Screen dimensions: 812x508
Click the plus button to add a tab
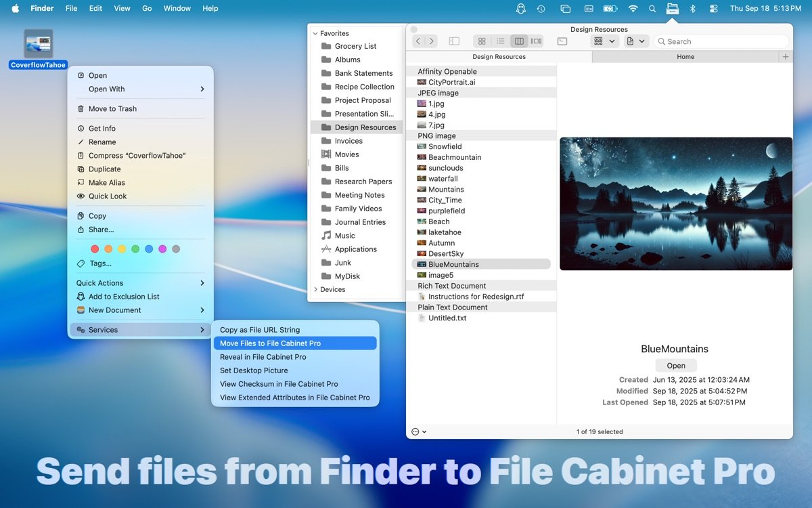tap(786, 57)
